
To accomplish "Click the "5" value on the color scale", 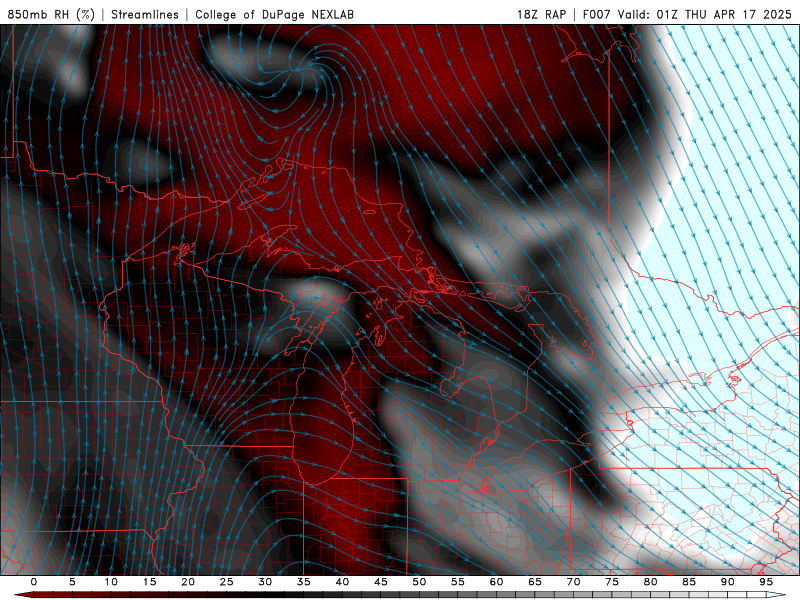I will tap(72, 582).
